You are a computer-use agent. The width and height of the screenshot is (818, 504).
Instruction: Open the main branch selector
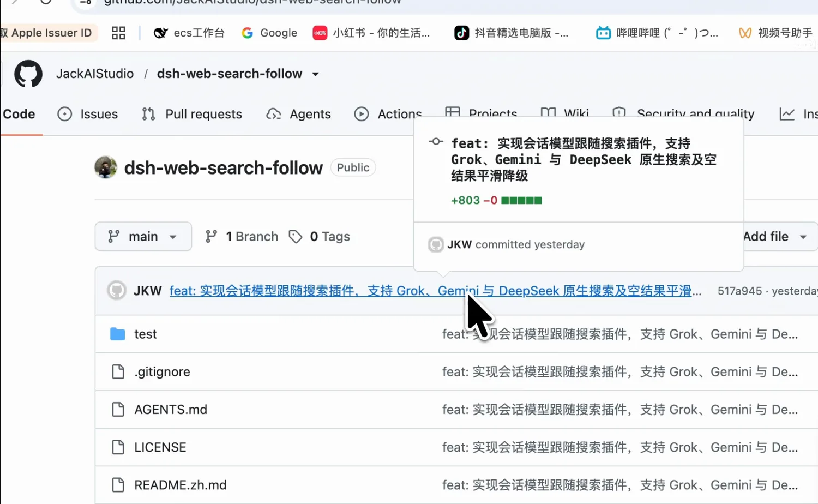point(143,236)
